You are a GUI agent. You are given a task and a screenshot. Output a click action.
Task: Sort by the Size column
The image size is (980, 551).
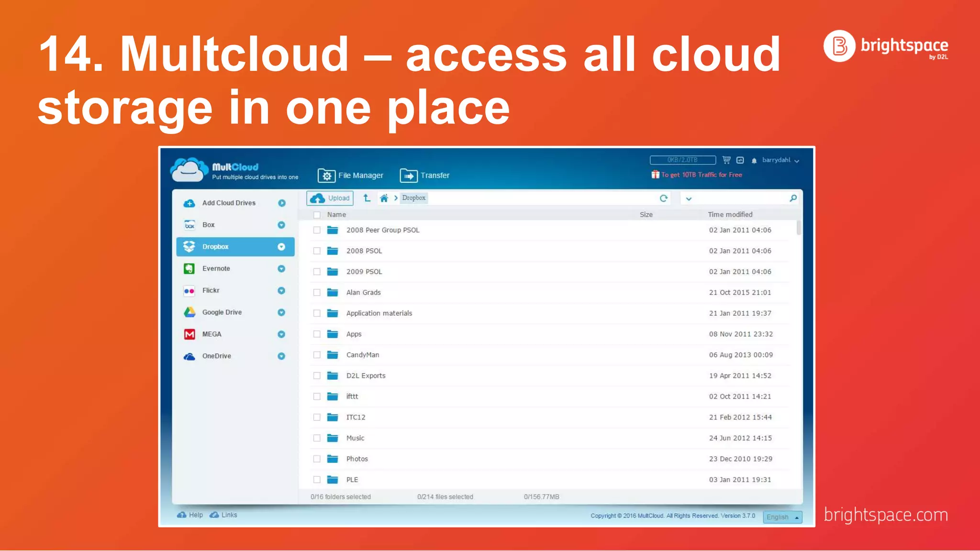[646, 215]
